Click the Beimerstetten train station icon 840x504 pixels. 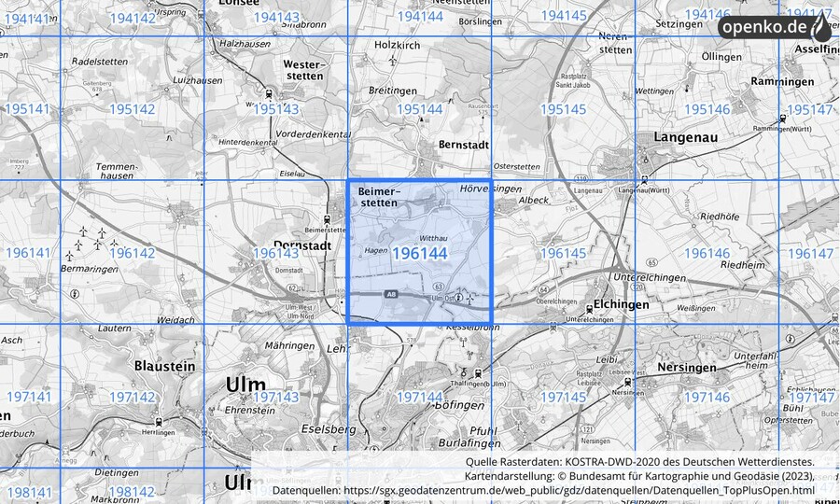pyautogui.click(x=327, y=219)
